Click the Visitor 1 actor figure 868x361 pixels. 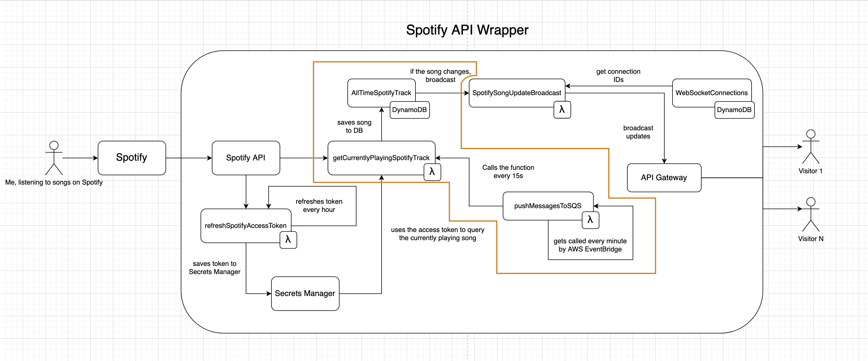click(810, 147)
